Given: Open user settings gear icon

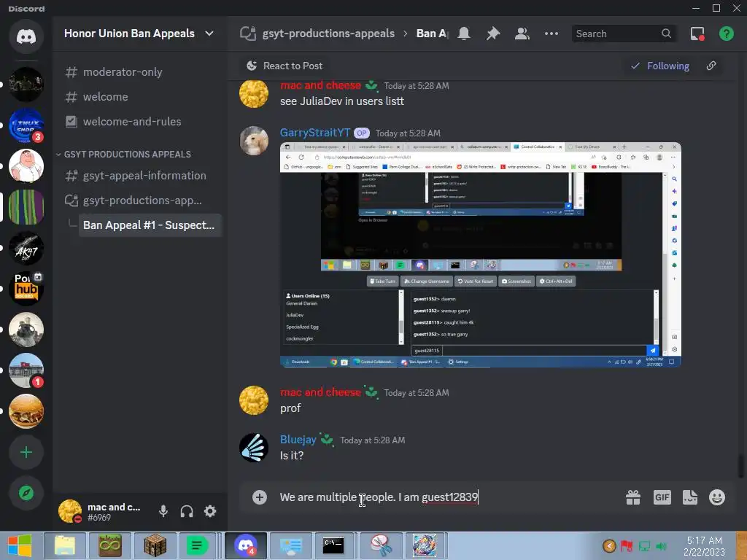Looking at the screenshot, I should point(210,511).
